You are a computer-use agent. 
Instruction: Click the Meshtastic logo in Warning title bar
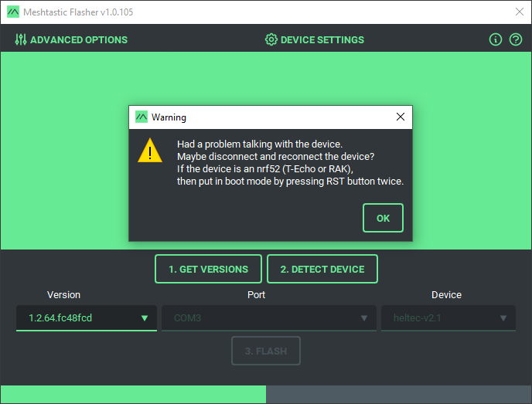click(x=142, y=117)
